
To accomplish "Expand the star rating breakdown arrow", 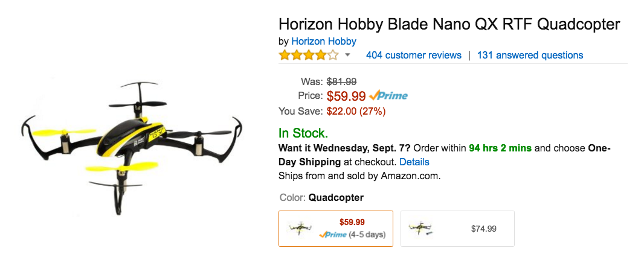I will 347,56.
